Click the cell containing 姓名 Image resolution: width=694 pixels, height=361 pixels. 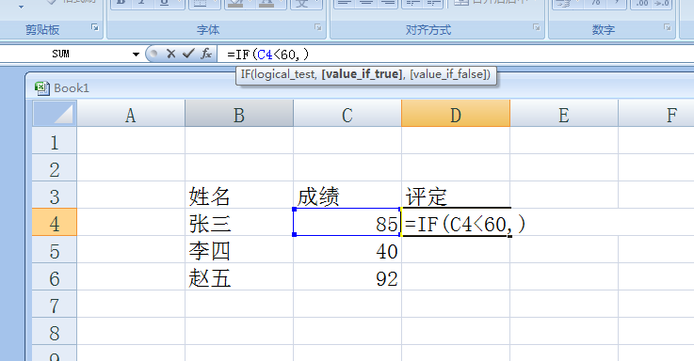tap(239, 196)
